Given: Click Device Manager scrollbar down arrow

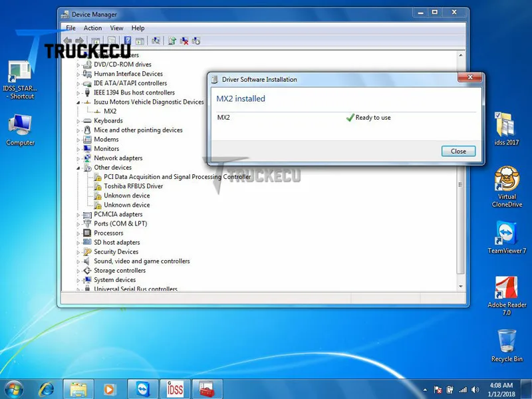Looking at the screenshot, I should [x=460, y=287].
